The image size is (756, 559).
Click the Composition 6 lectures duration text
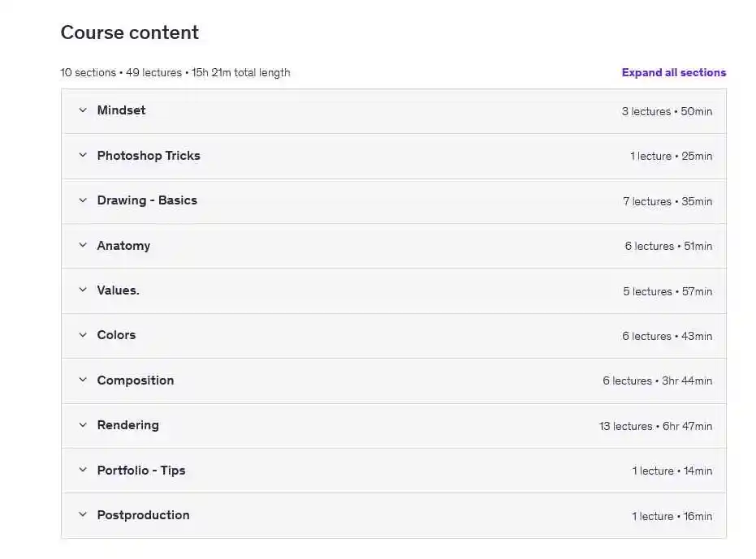pos(657,381)
